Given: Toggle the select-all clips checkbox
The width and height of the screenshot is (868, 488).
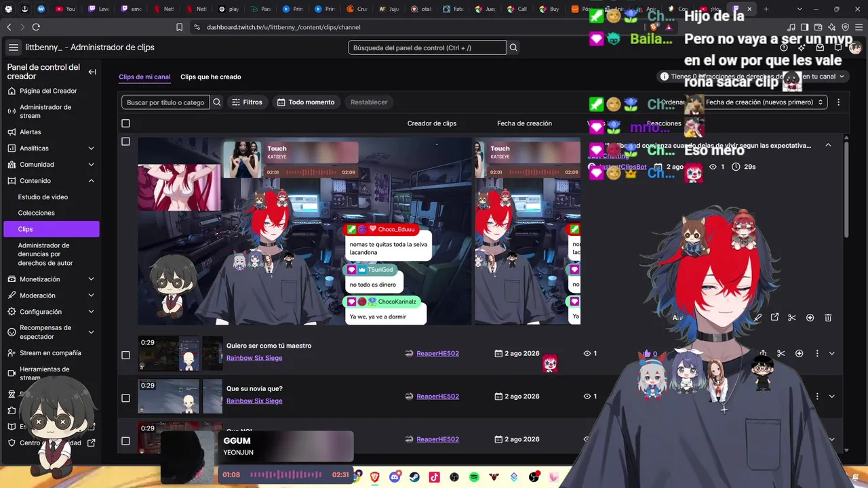Looking at the screenshot, I should pos(125,123).
